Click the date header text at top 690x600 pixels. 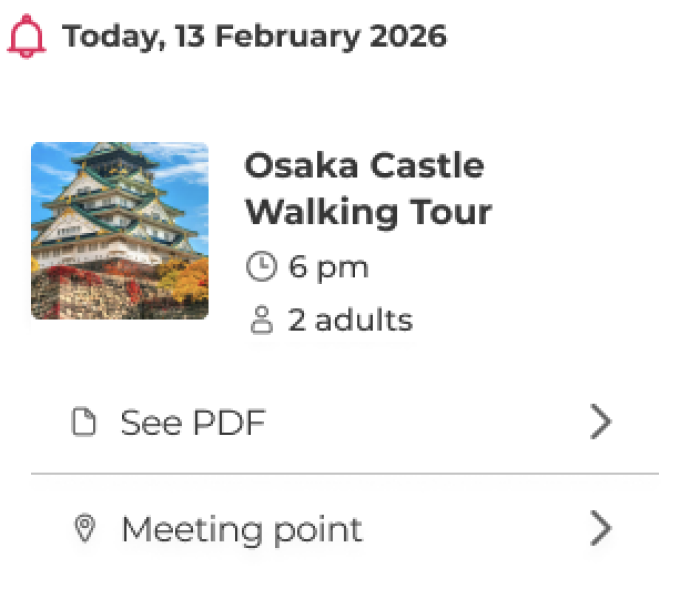click(x=260, y=37)
